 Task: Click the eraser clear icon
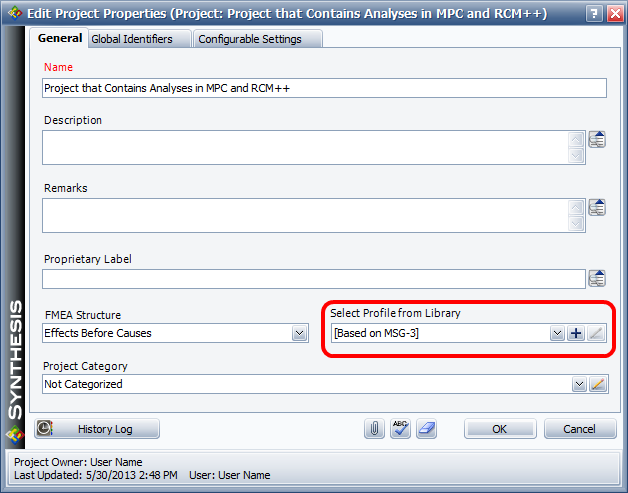[x=426, y=428]
